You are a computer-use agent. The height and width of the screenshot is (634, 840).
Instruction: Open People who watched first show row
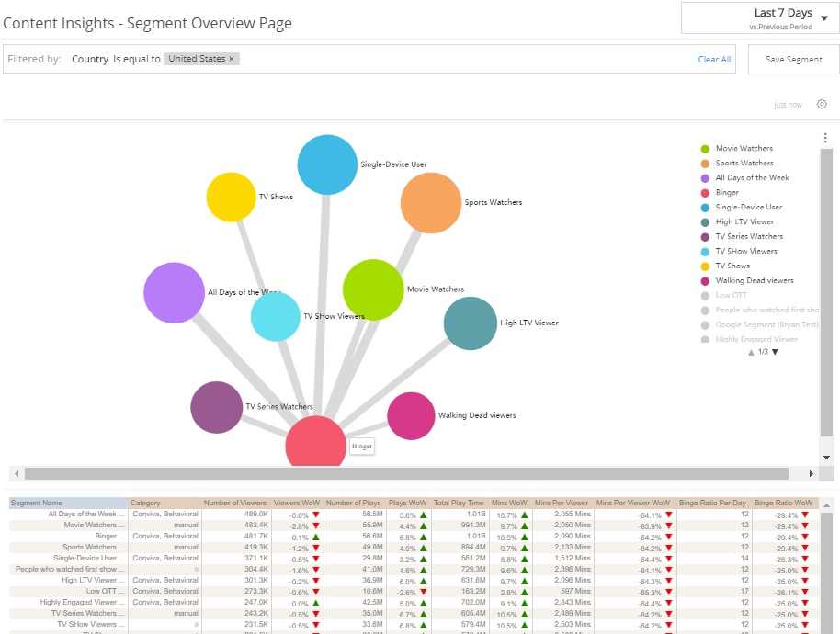(414, 569)
